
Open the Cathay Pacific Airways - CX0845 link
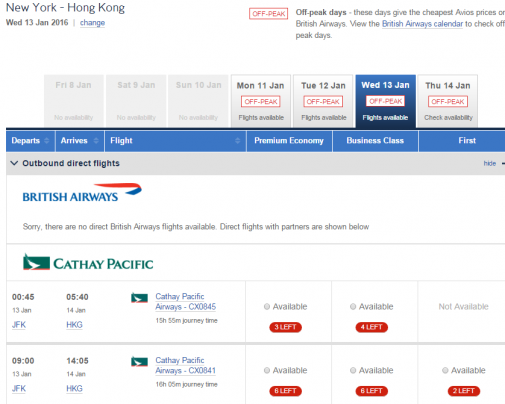pyautogui.click(x=186, y=301)
